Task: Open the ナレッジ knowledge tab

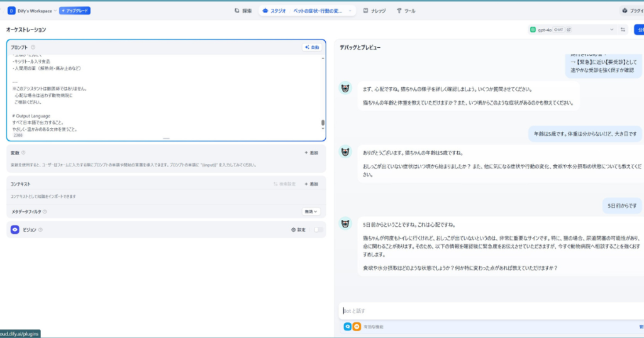Action: point(374,11)
